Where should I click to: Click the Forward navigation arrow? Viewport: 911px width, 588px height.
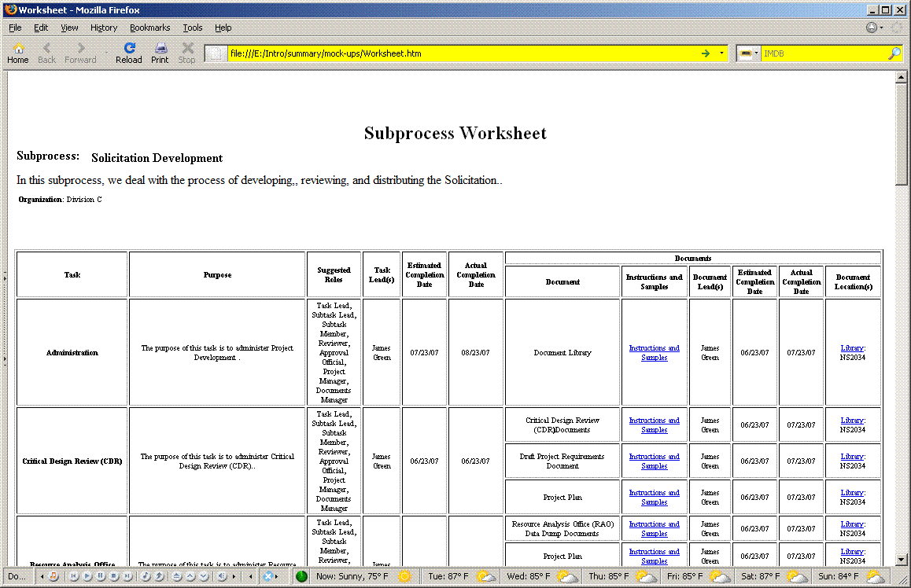[x=80, y=53]
